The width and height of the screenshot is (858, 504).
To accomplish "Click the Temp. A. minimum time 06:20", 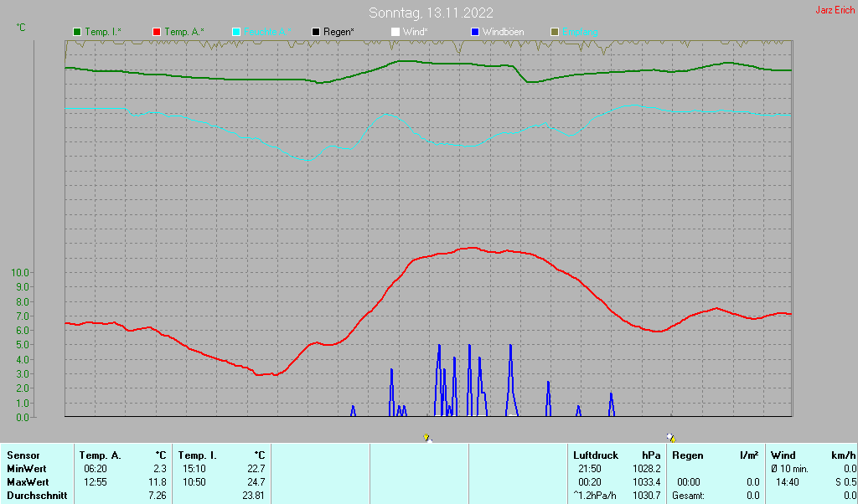I will click(x=96, y=469).
